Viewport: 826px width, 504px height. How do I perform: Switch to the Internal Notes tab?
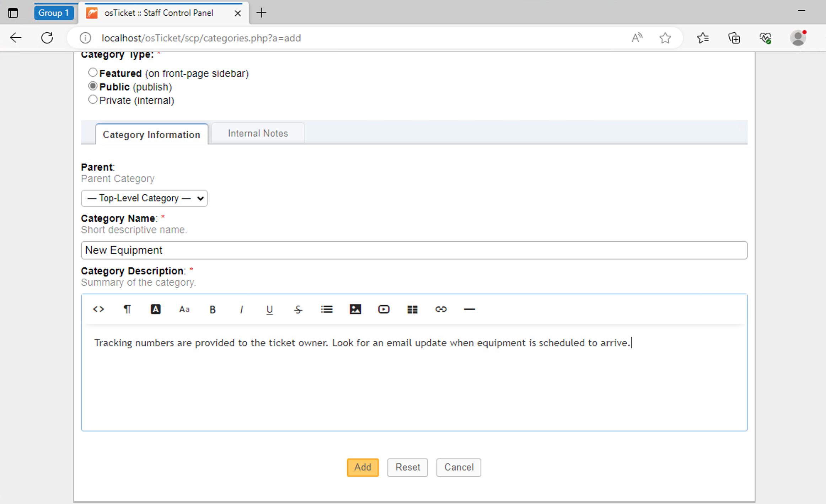click(x=258, y=133)
